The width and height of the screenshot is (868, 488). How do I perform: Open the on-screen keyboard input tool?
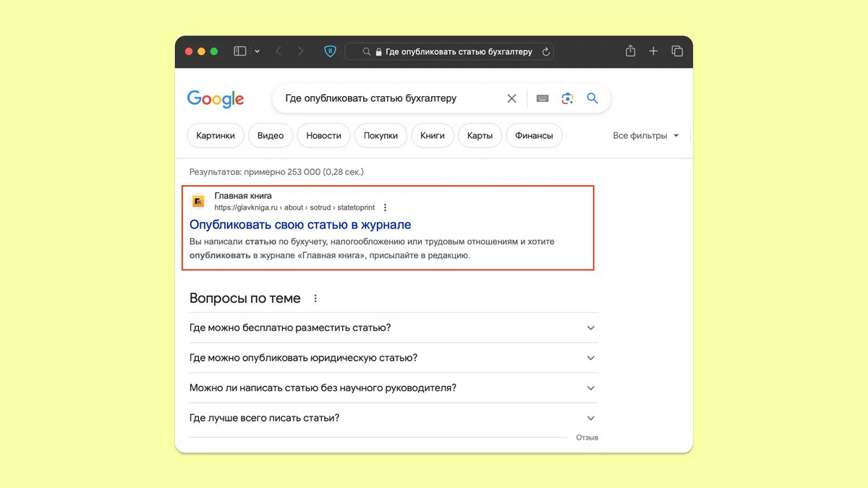(542, 98)
